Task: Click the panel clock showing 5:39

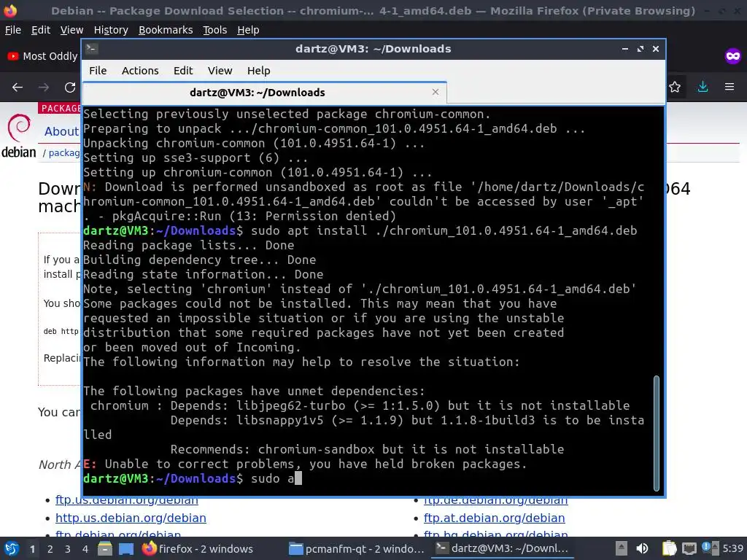Action: tap(732, 548)
